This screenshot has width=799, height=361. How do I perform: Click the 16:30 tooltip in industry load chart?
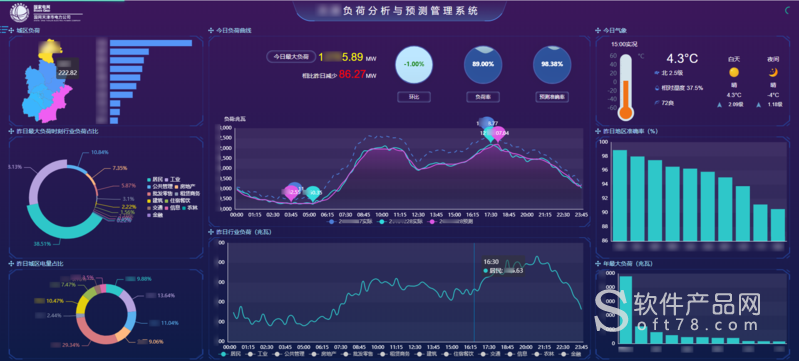[x=503, y=266]
